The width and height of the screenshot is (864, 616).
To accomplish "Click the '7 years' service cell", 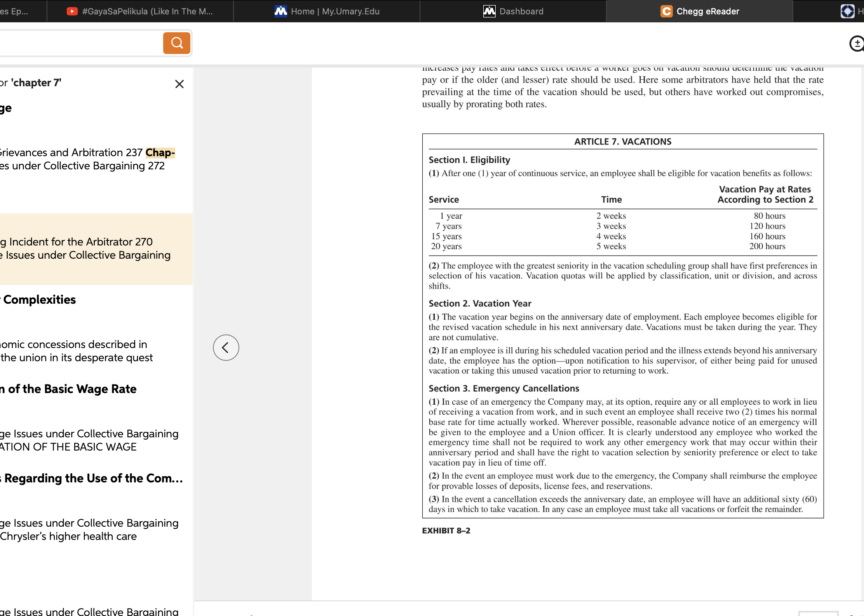I will (449, 226).
